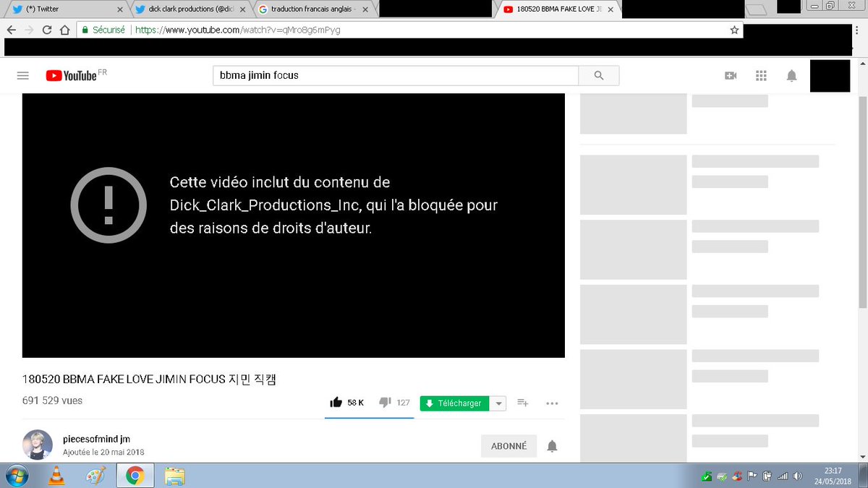The height and width of the screenshot is (488, 868).
Task: Switch to dick clark productions Twitter tab
Action: pyautogui.click(x=191, y=9)
